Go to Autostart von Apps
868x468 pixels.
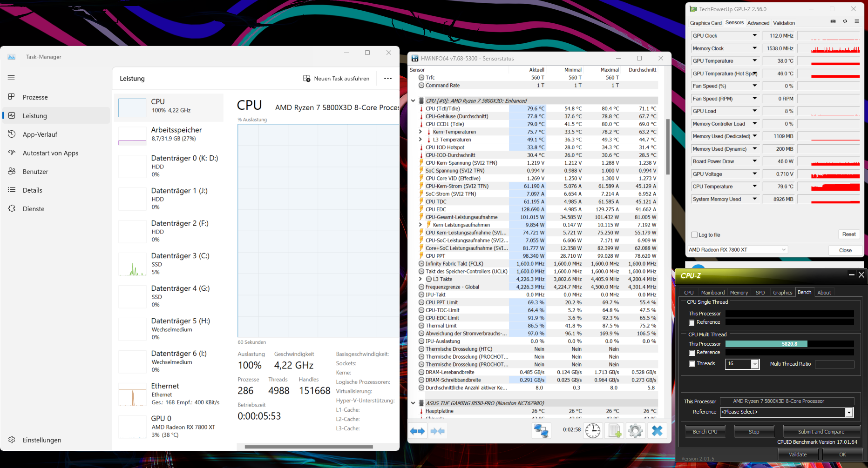pyautogui.click(x=56, y=153)
